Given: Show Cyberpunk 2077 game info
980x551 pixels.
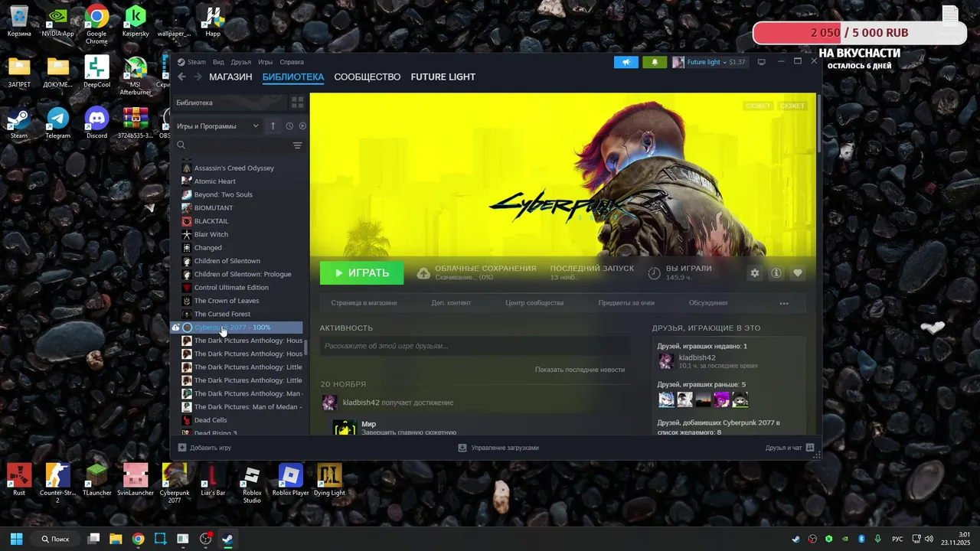Looking at the screenshot, I should click(x=776, y=273).
